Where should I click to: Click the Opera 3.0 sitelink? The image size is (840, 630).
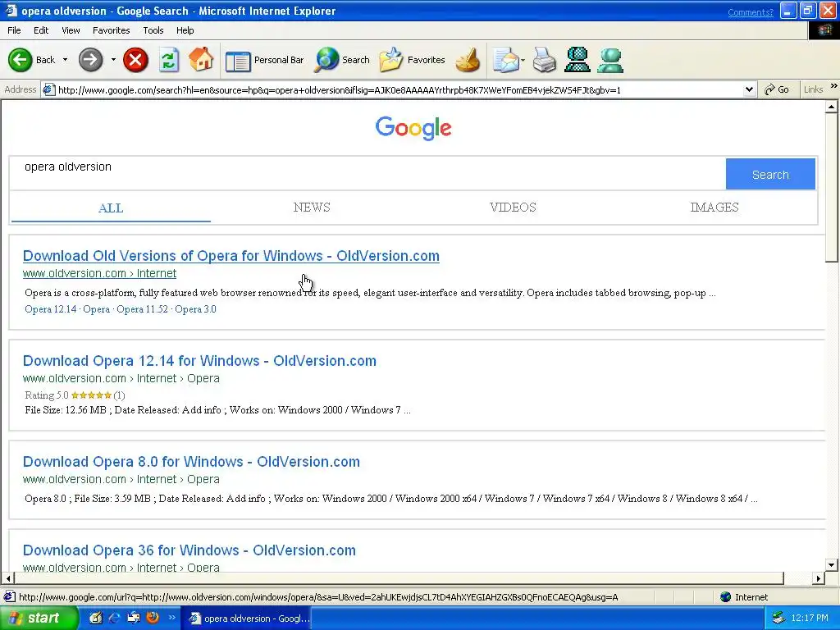[195, 309]
